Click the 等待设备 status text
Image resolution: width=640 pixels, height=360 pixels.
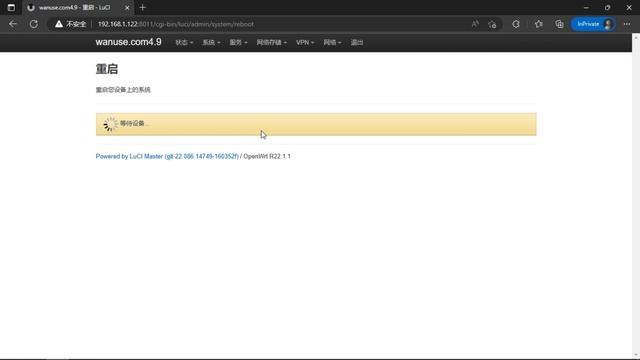[x=133, y=123]
